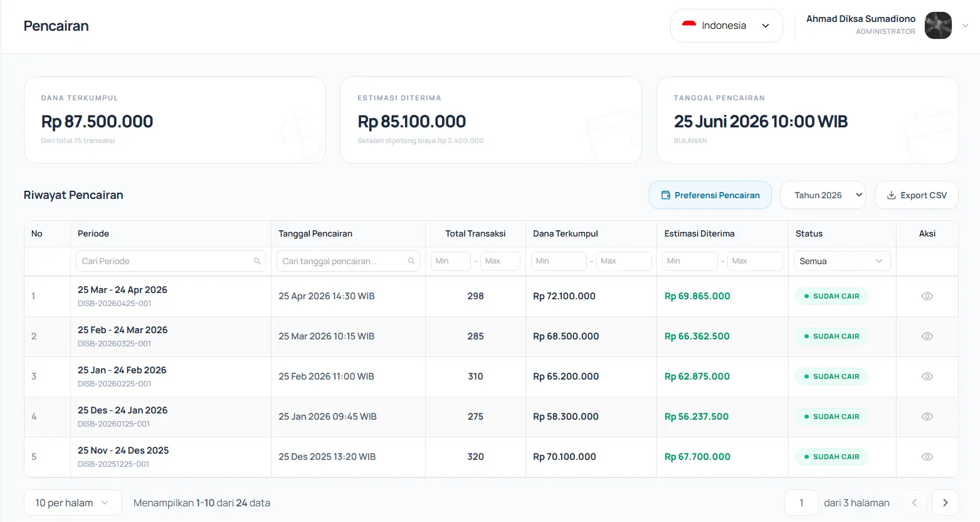
Task: Export the disbursement history as CSV
Action: tap(917, 195)
